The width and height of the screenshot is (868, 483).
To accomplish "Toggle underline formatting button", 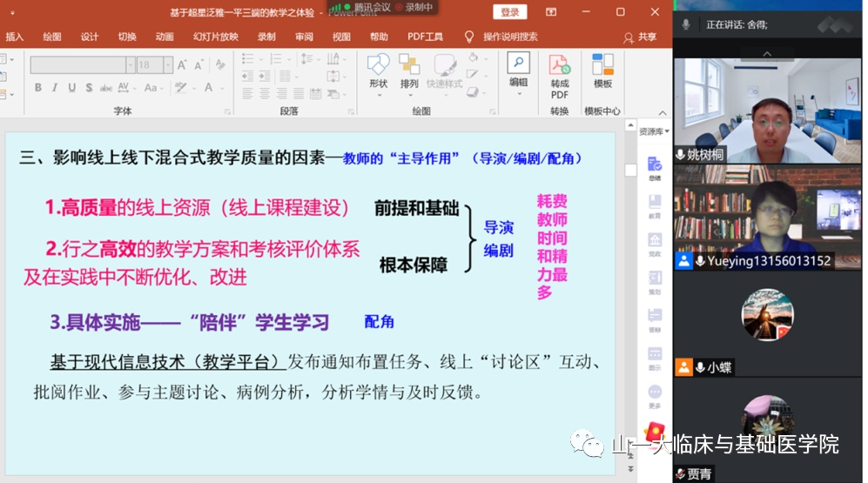I will coord(71,88).
